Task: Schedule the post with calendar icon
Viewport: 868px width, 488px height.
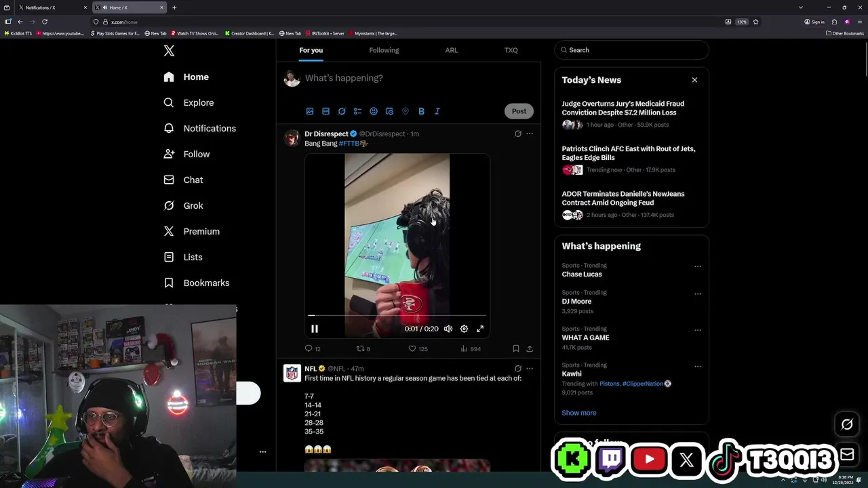Action: [x=389, y=111]
